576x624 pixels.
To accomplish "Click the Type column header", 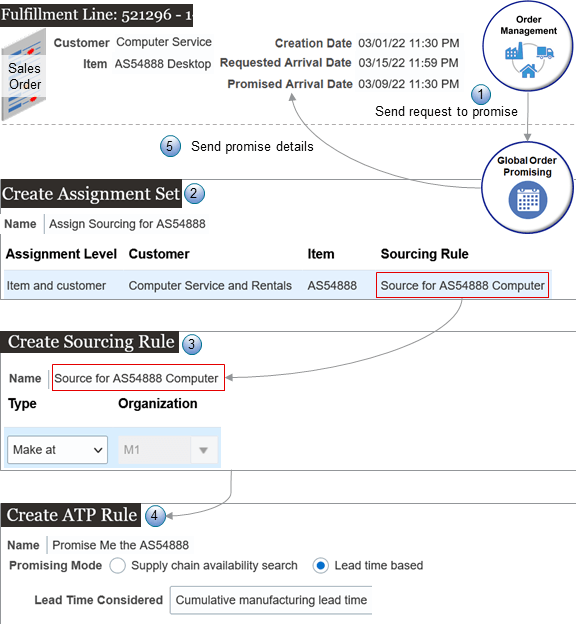I will click(22, 404).
